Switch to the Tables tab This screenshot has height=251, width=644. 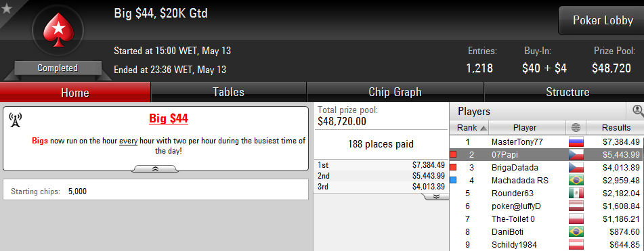tap(229, 92)
